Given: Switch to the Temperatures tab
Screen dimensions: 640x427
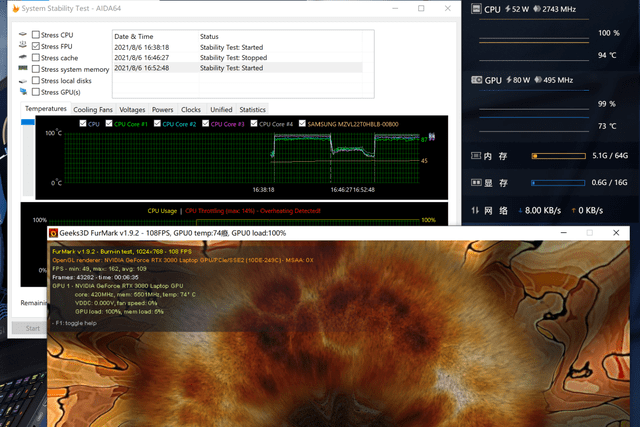Looking at the screenshot, I should 46,109.
